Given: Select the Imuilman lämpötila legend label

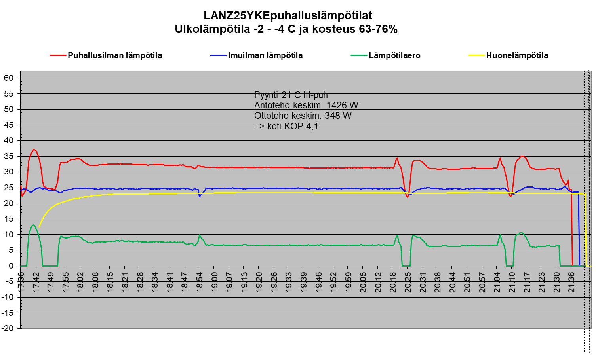Looking at the screenshot, I should 265,55.
